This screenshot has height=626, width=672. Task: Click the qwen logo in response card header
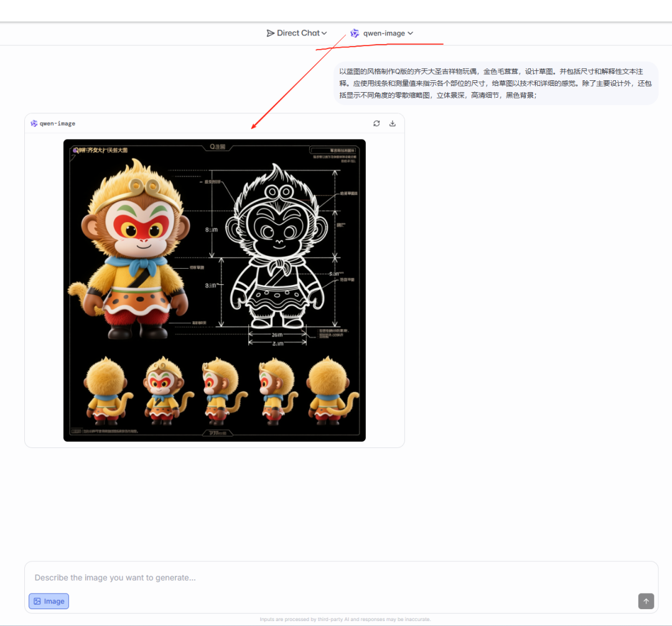pyautogui.click(x=34, y=123)
